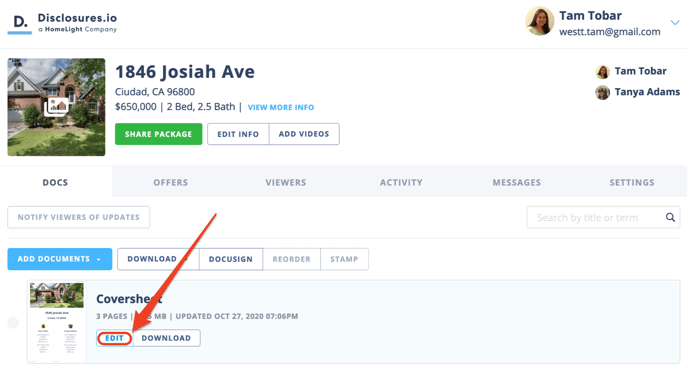The image size is (687, 375).
Task: Click the SHARE PACKAGE button
Action: click(159, 134)
